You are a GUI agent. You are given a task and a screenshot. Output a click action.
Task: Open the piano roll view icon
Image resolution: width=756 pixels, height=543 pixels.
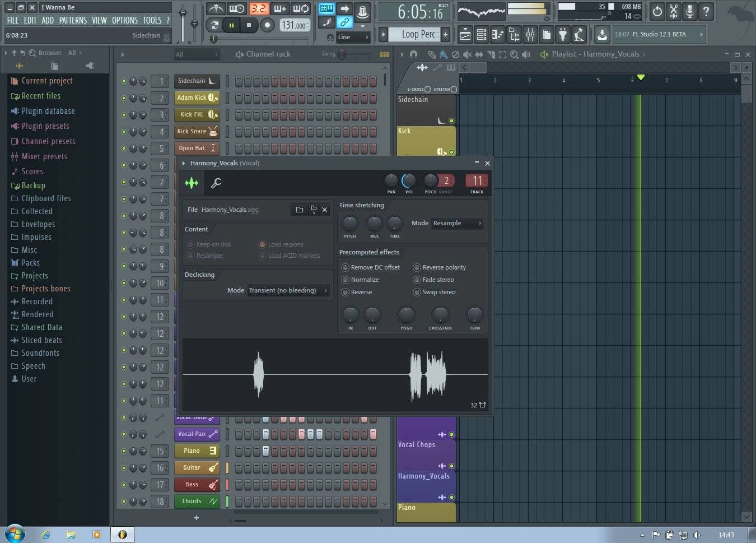[x=498, y=35]
